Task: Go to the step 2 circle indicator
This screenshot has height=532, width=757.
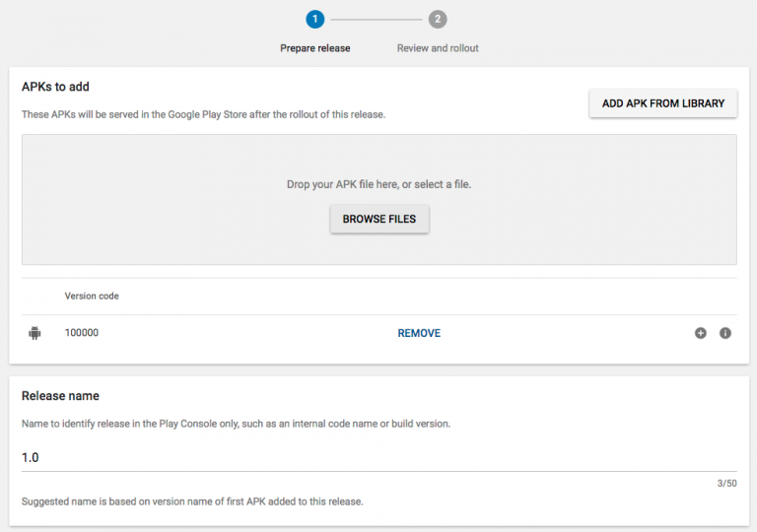Action: tap(438, 19)
